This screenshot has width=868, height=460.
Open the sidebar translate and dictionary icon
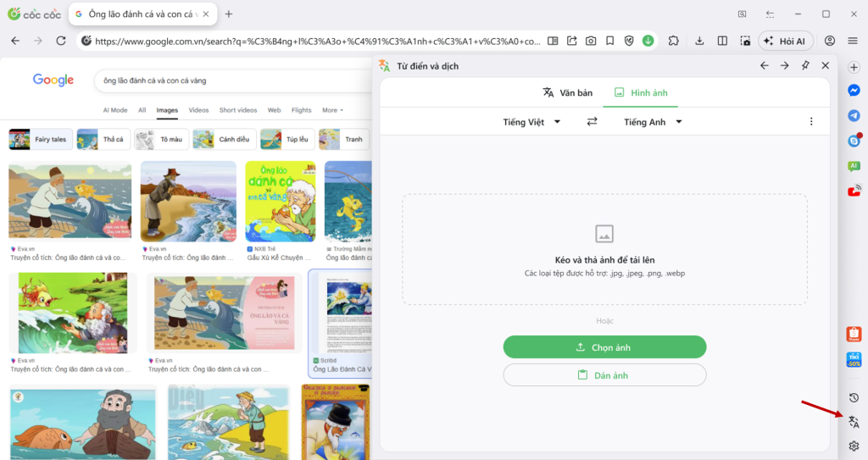point(854,422)
